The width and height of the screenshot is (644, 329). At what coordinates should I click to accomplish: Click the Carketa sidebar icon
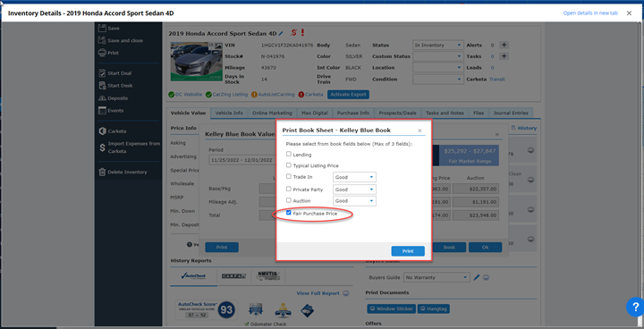(103, 131)
